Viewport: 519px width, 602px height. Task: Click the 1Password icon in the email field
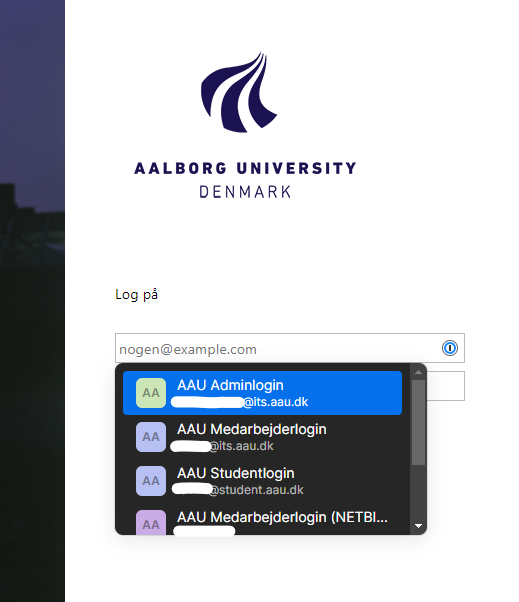click(x=450, y=348)
